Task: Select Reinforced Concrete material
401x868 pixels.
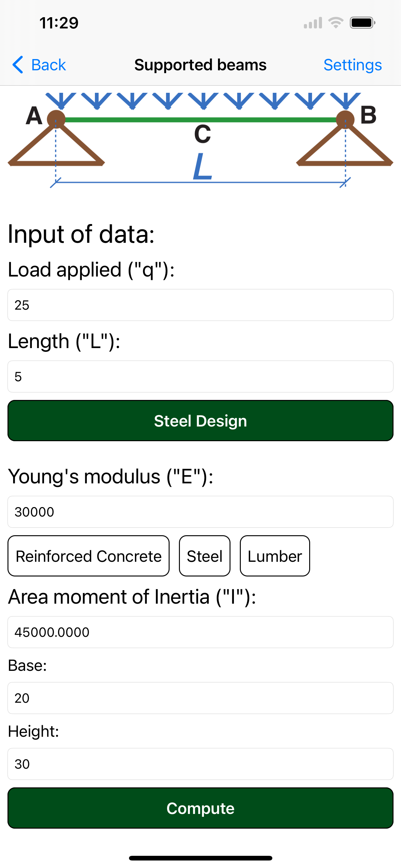Action: pyautogui.click(x=89, y=556)
